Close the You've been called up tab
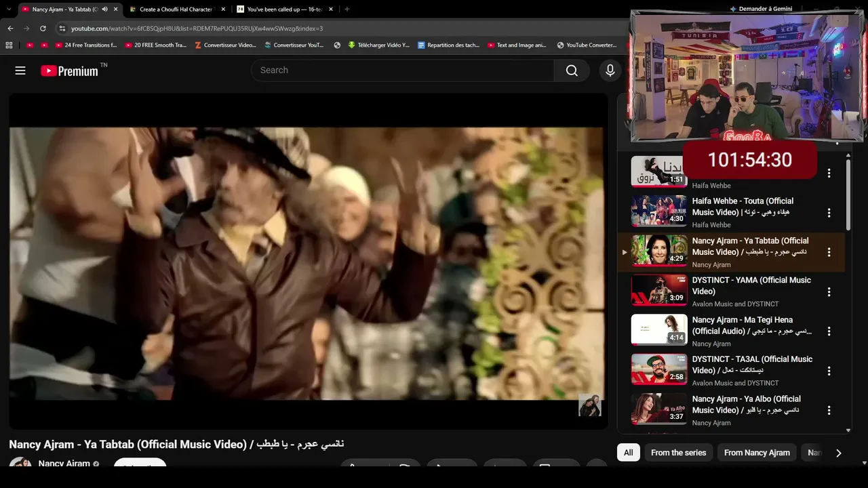Screen dimensions: 868x488 click(331, 9)
